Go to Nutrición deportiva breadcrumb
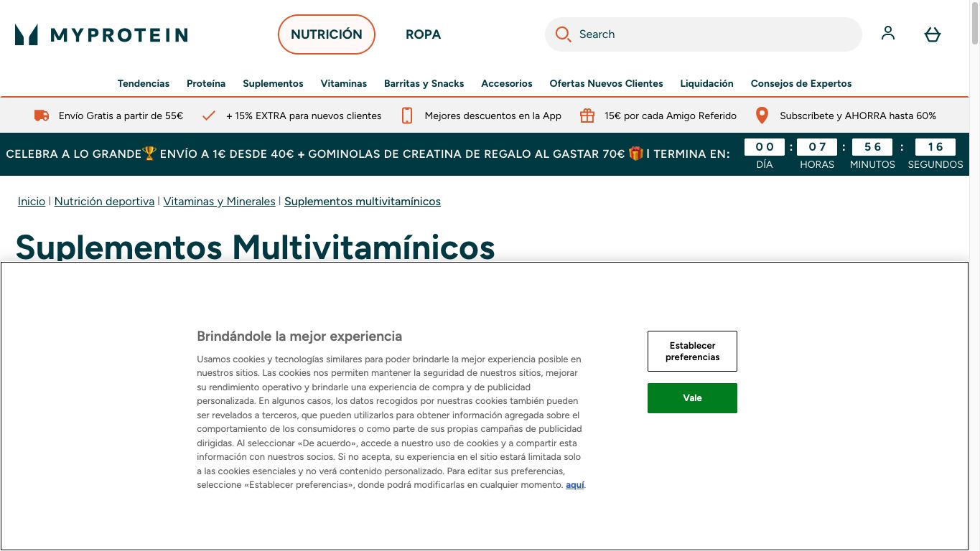980x551 pixels. pos(104,202)
